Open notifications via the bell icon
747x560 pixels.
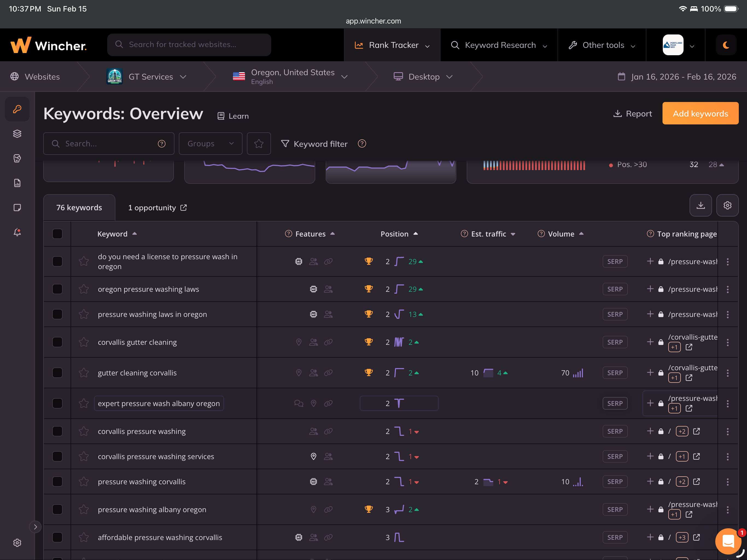coord(17,232)
